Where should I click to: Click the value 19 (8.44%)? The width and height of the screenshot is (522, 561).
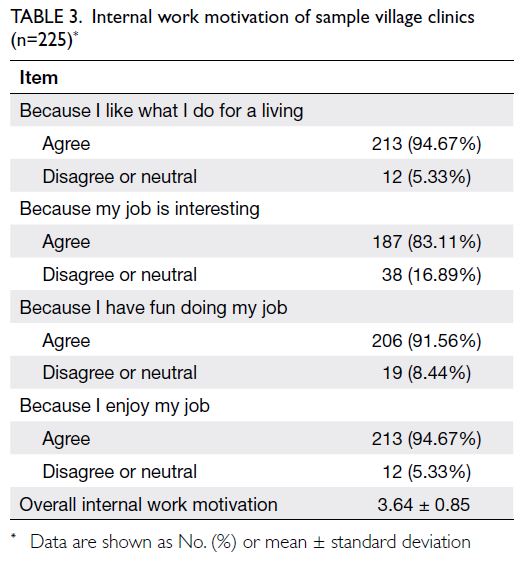click(426, 373)
